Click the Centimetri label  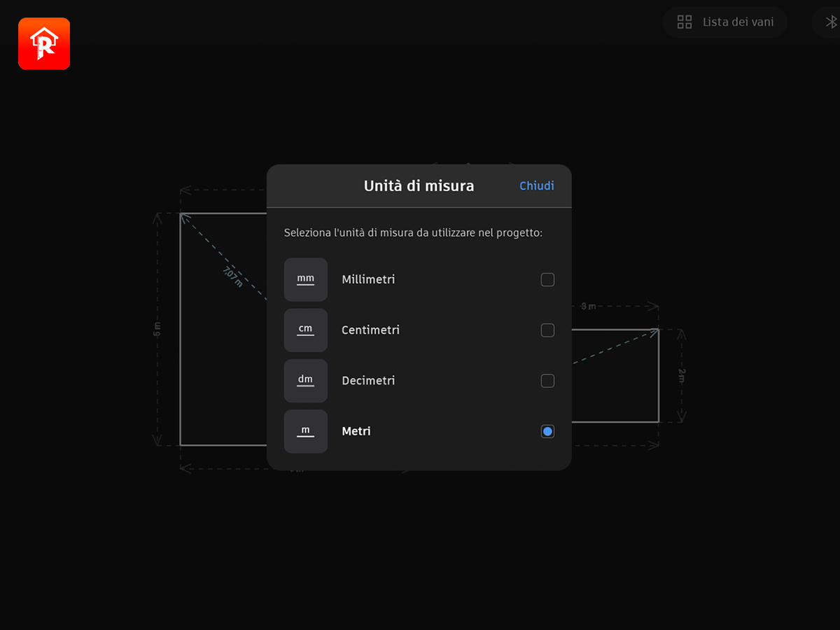(370, 330)
